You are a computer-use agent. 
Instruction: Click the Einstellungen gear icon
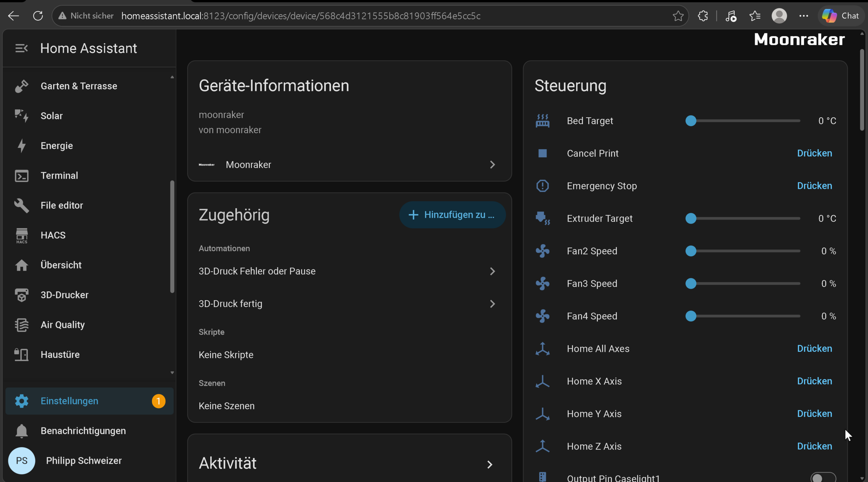click(x=21, y=401)
